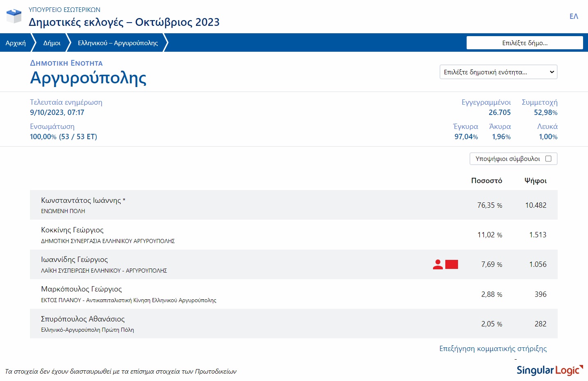This screenshot has width=588, height=381.
Task: Click the red flag icon for Ιωαννίδης Γεώργιος
Action: (x=451, y=264)
